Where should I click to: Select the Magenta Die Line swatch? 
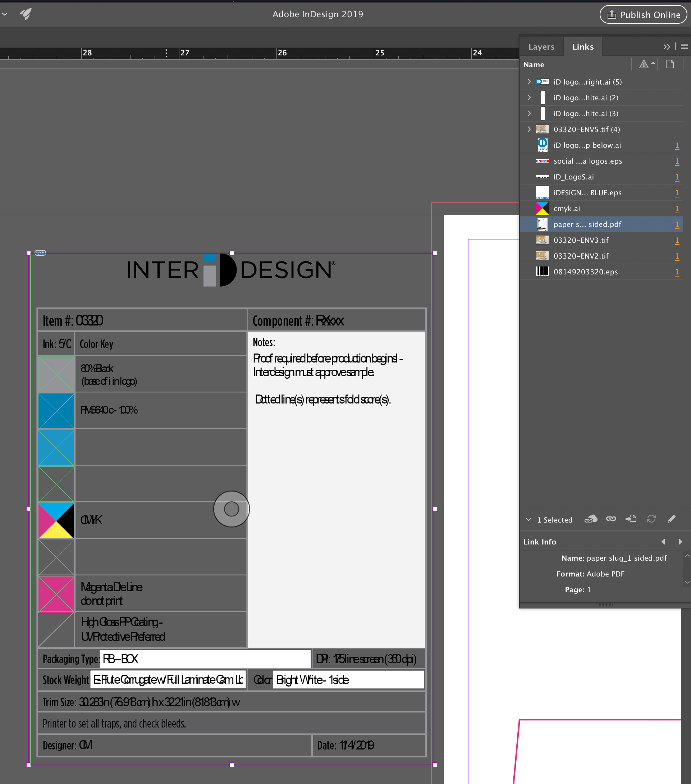[x=56, y=594]
